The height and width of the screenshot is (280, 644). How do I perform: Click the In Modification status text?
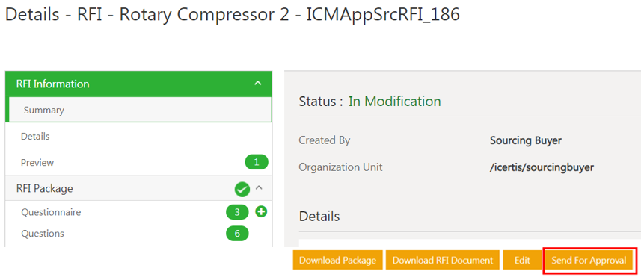[395, 101]
